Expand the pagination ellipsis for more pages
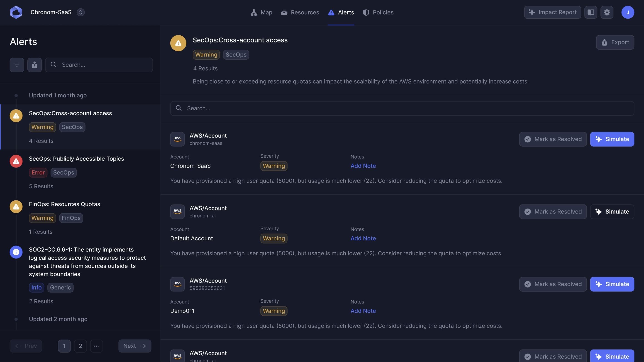This screenshot has height=362, width=644. coord(97,346)
